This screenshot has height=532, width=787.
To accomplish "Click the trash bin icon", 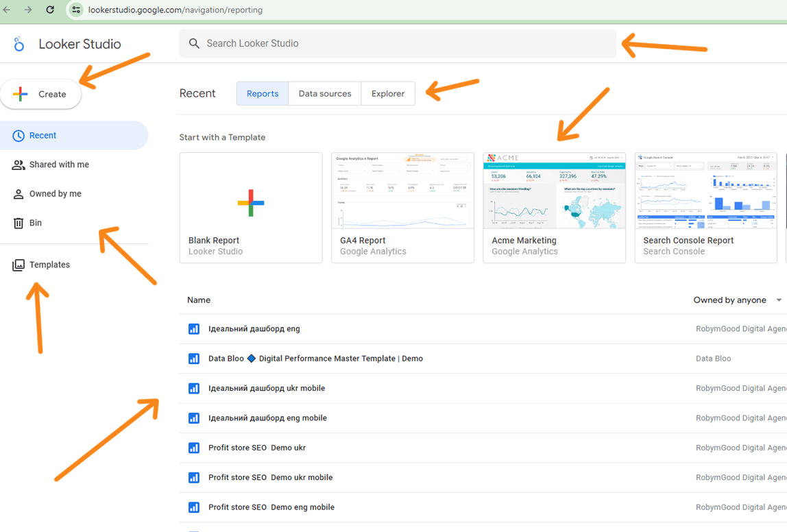I will tap(19, 223).
